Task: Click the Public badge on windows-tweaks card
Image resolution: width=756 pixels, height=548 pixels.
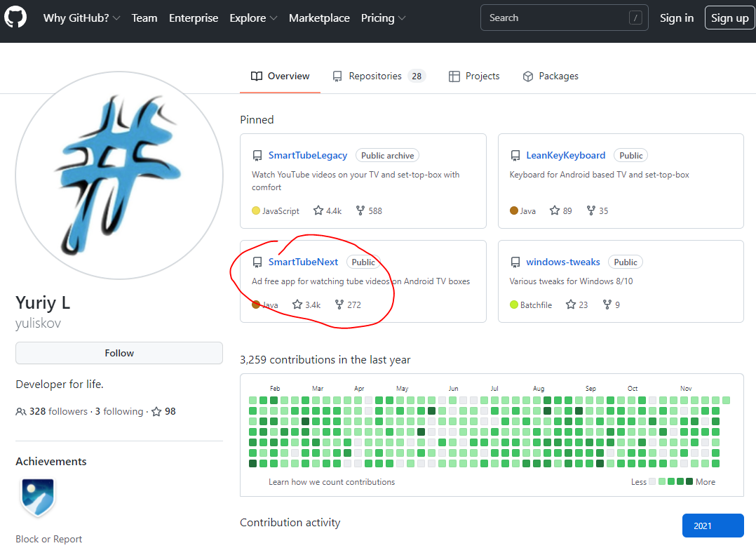Action: (x=626, y=262)
